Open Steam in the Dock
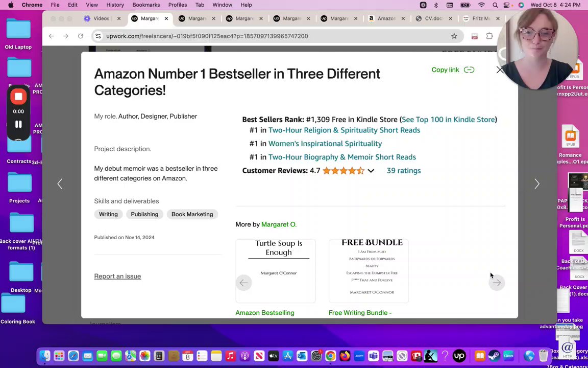588x368 pixels. pyautogui.click(x=494, y=355)
